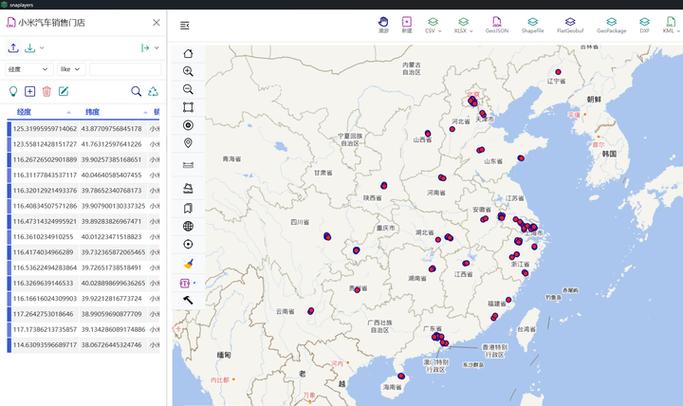683x406 pixels.
Task: Zoom in using the magnifier plus icon
Action: click(x=188, y=71)
